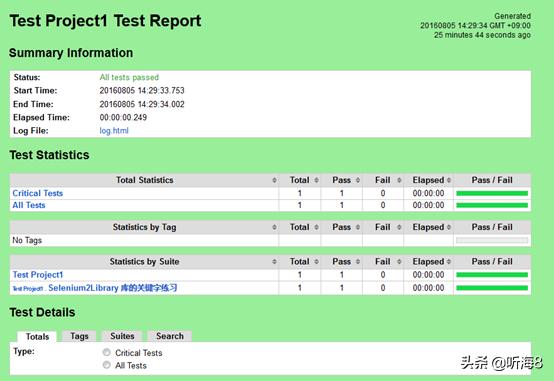Click the 'All tests passed' status text
This screenshot has width=554, height=381.
coord(129,77)
